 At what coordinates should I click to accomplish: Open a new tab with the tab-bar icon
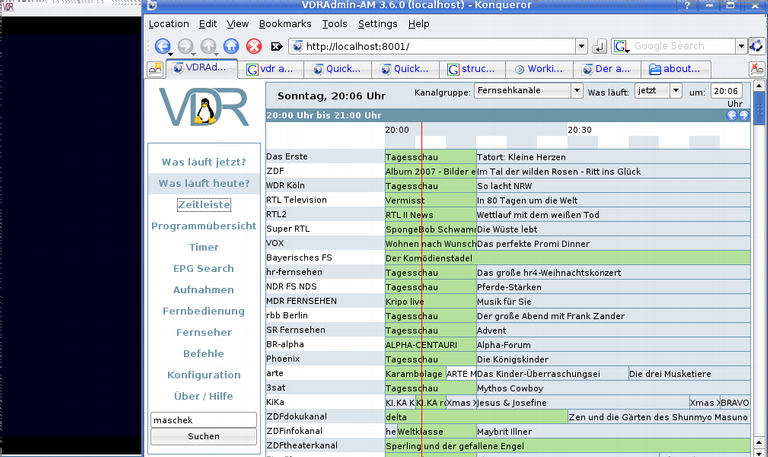155,69
